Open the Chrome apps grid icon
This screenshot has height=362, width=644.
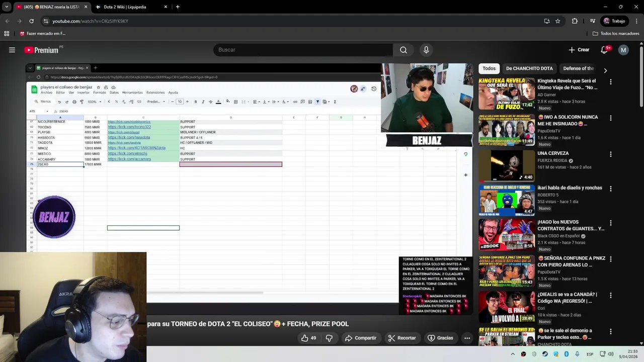coord(7,34)
